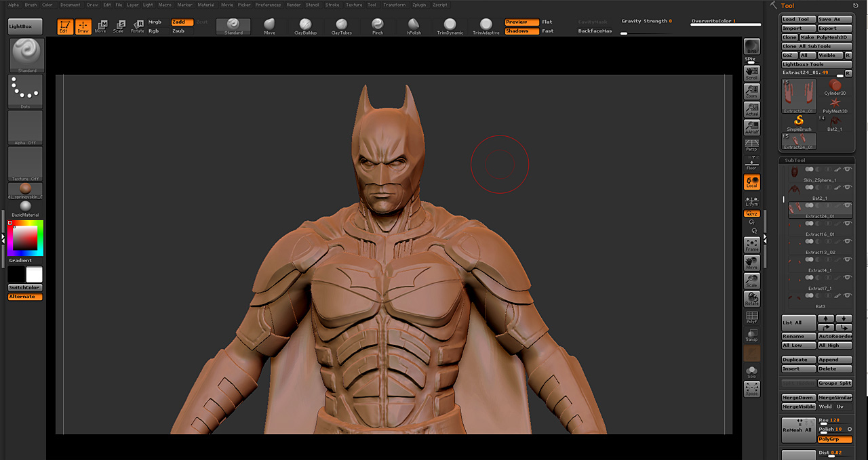Choose the ClayBuildup brush
868x460 pixels.
pos(305,26)
